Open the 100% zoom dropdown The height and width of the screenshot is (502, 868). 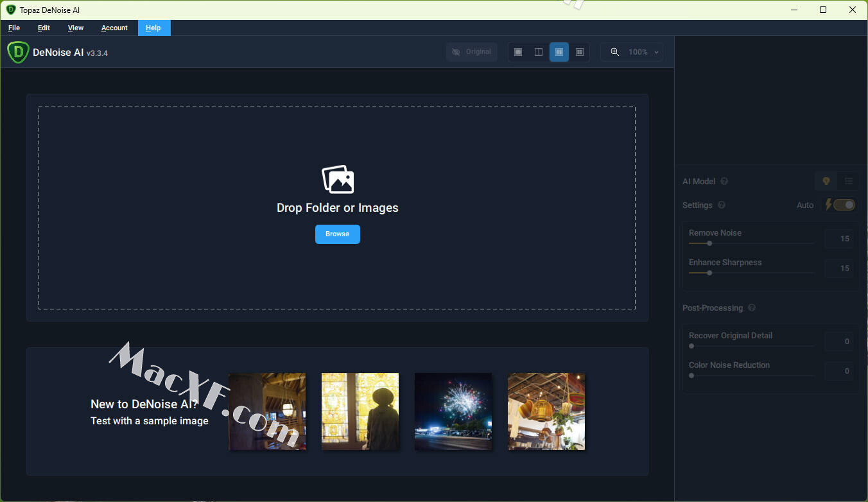(x=644, y=52)
